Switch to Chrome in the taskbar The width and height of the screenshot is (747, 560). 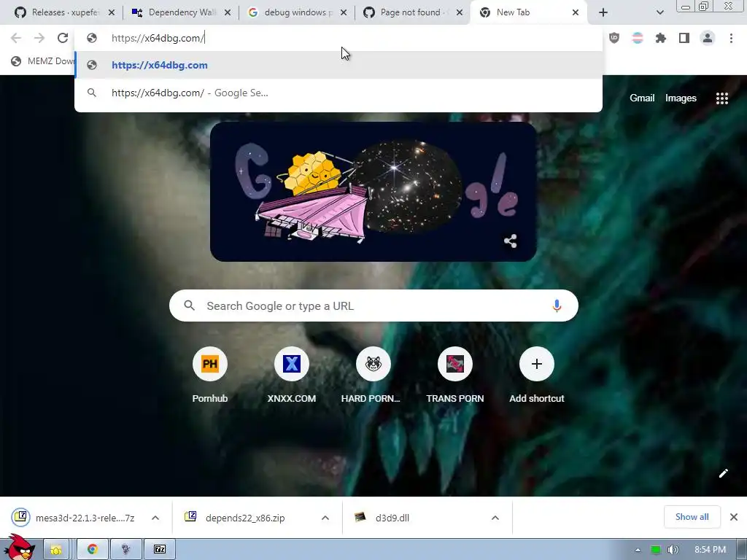[93, 550]
